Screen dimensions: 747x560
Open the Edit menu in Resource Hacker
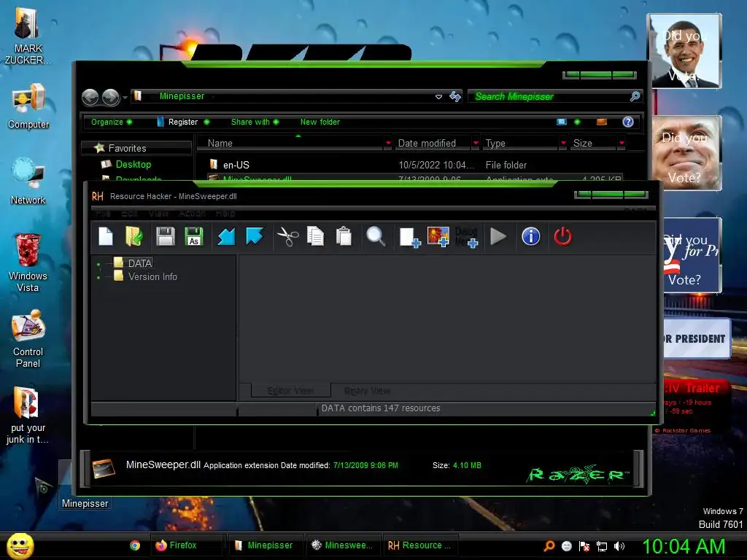(129, 214)
